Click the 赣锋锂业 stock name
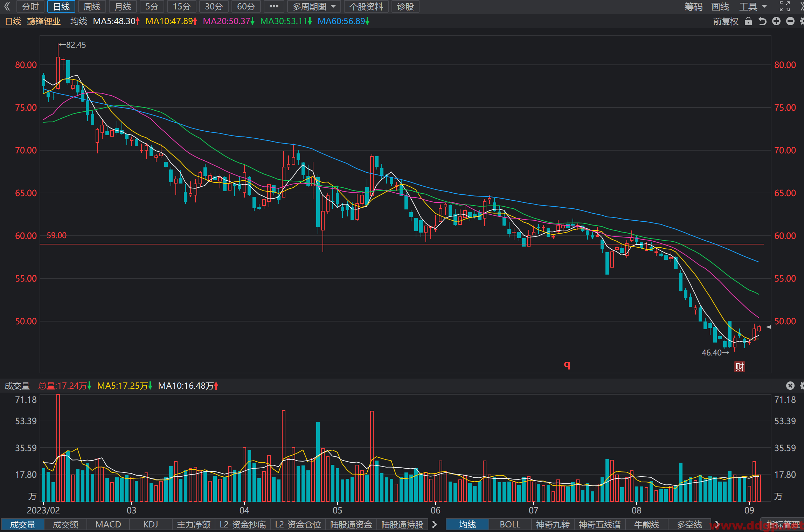This screenshot has height=532, width=804. 44,21
